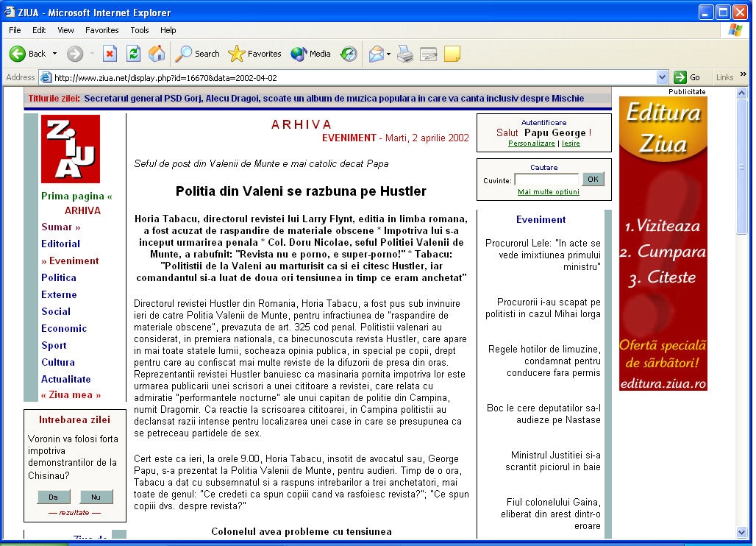Click the Edit page toolbar icon
The width and height of the screenshot is (756, 546).
428,54
